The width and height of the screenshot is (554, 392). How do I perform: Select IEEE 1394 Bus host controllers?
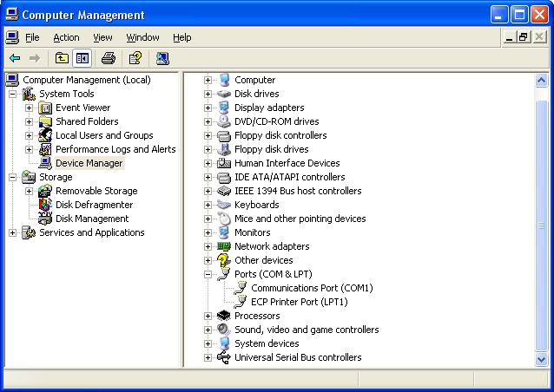point(298,191)
